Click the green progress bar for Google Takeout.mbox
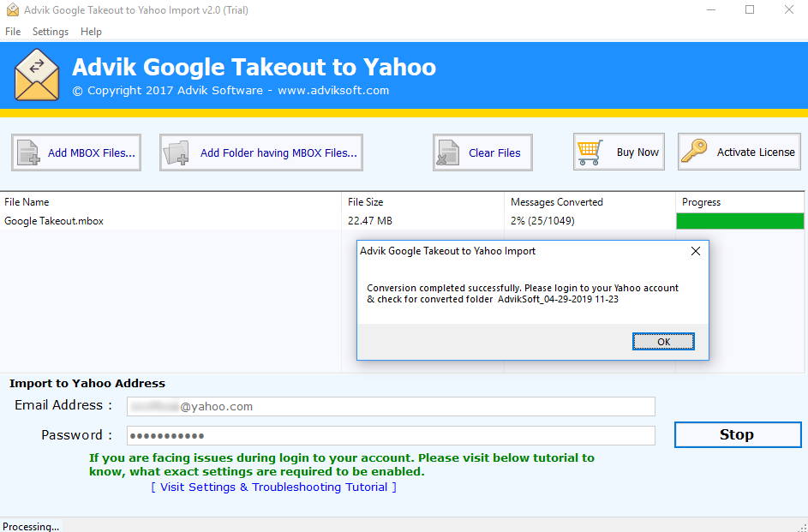Image resolution: width=808 pixels, height=532 pixels. 740,221
